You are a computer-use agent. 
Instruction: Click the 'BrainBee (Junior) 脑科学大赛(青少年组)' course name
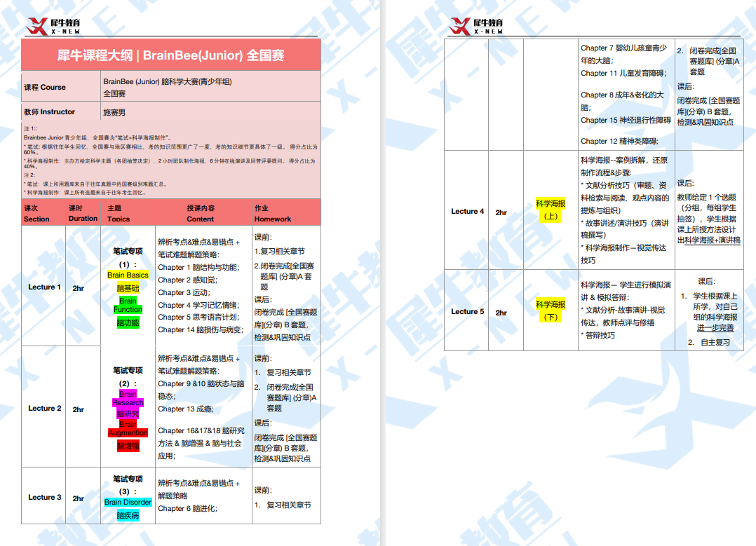pos(168,82)
